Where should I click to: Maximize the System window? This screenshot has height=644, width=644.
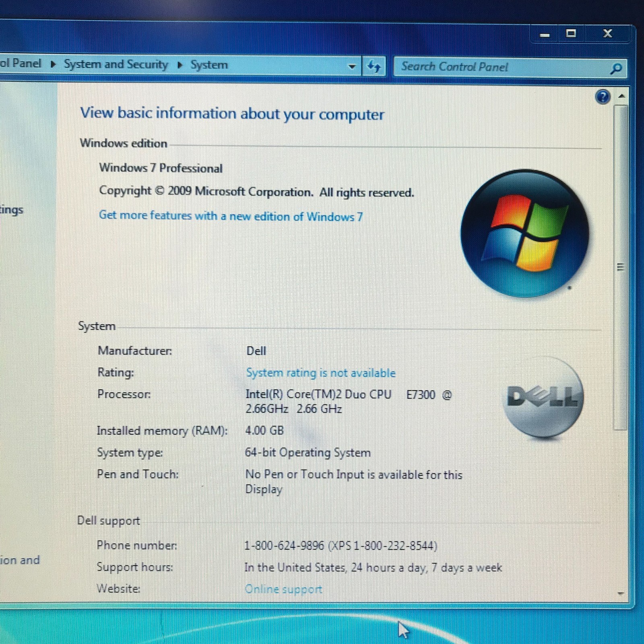pos(571,34)
